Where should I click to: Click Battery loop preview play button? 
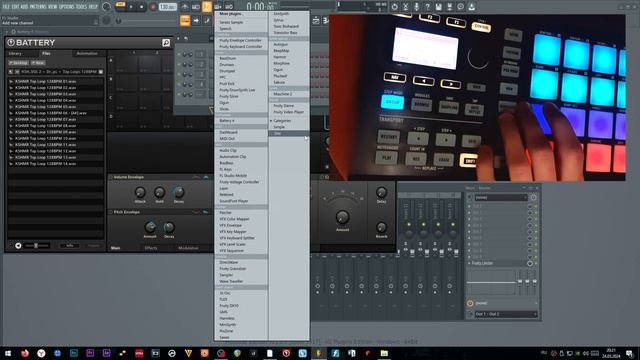[x=18, y=245]
